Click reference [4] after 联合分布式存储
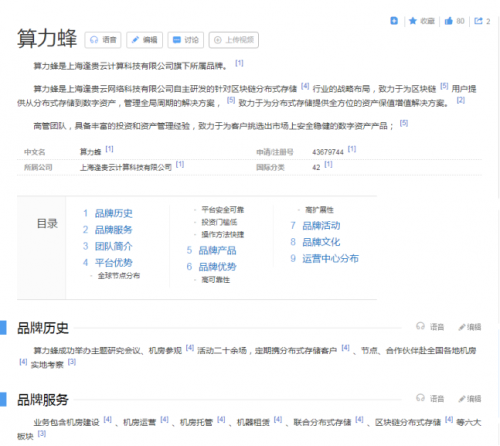Screen dimensions: 500x446 359,419
